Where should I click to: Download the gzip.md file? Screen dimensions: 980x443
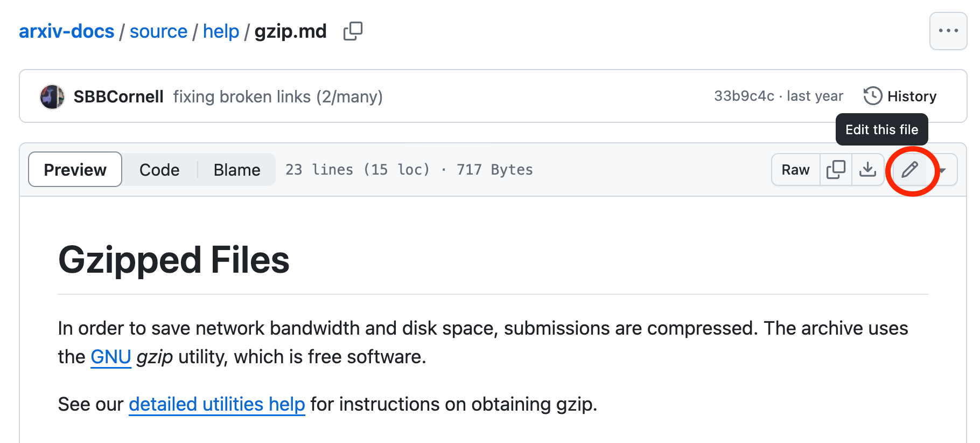(867, 169)
